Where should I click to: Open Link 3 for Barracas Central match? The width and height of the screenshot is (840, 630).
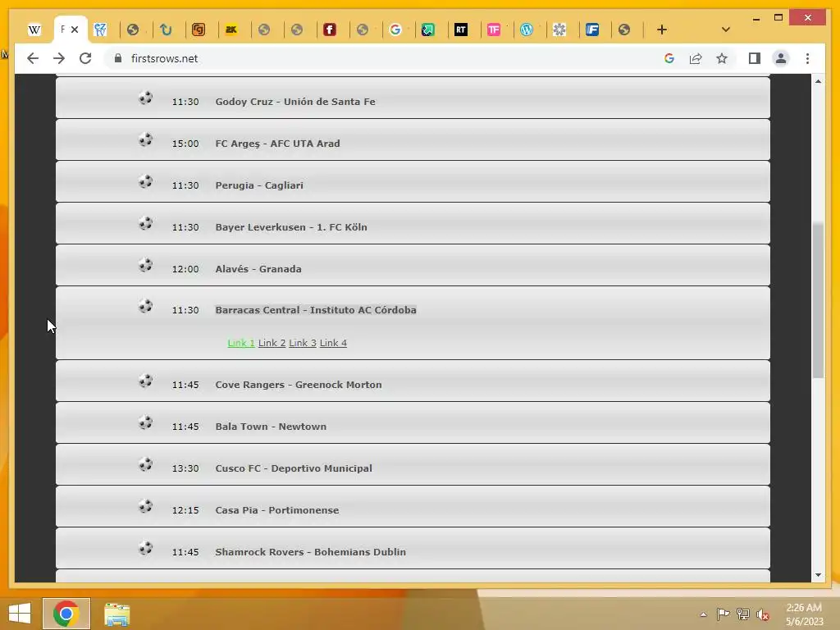pos(303,343)
